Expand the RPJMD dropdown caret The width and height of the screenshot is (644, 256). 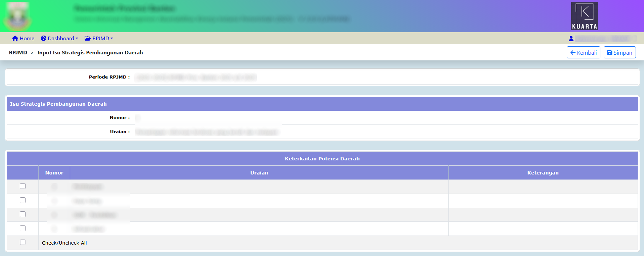(112, 39)
